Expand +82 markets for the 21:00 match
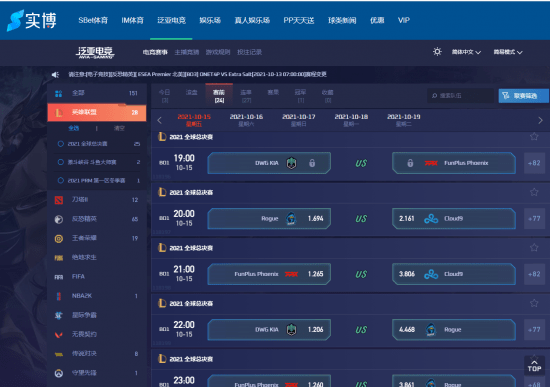 (x=534, y=274)
